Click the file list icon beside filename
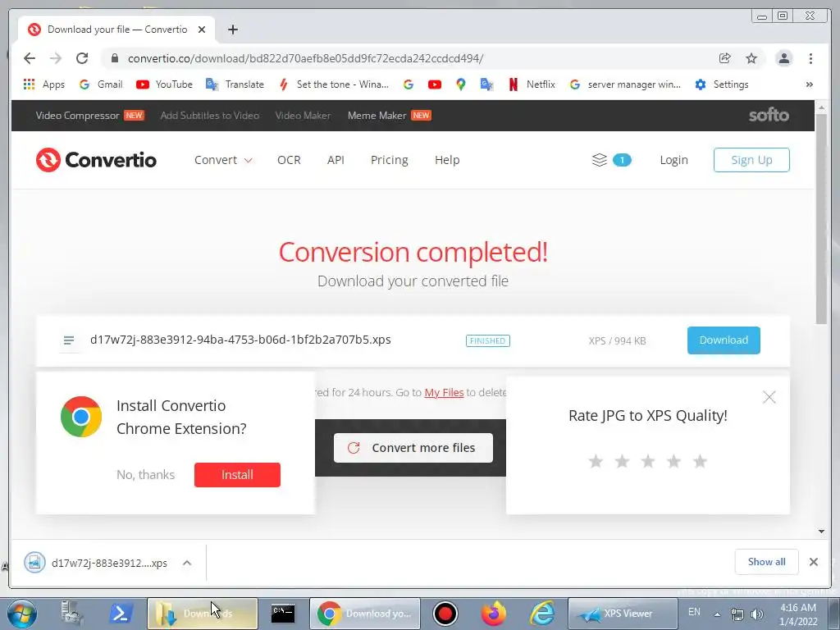The image size is (840, 630). 69,340
